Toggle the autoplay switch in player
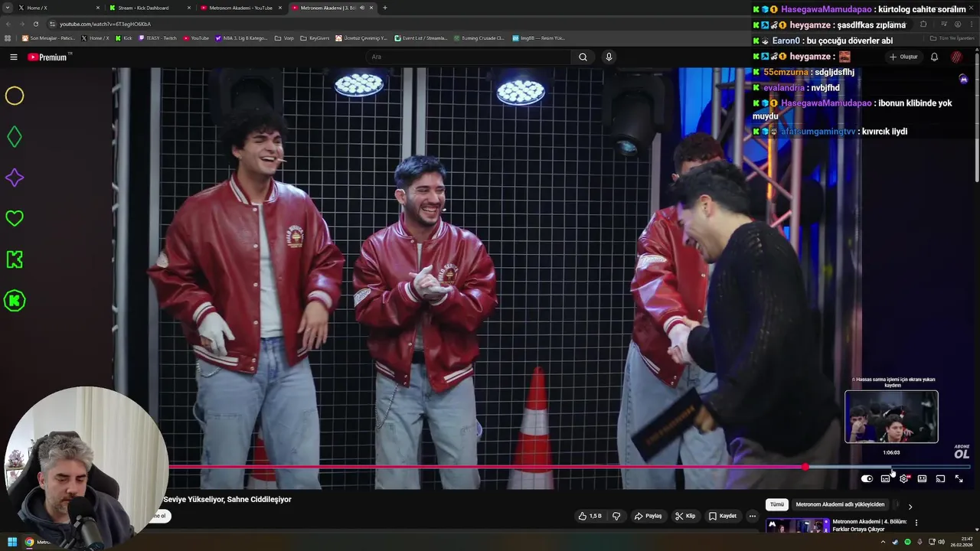This screenshot has height=551, width=980. tap(867, 478)
